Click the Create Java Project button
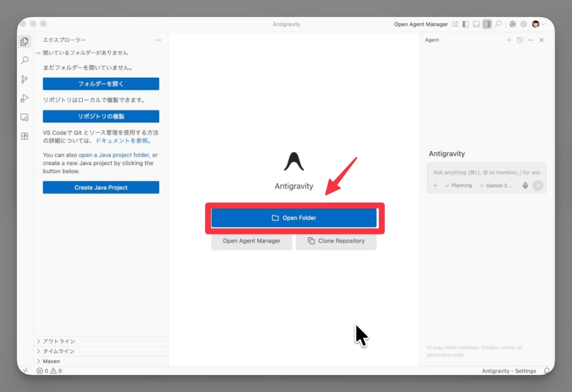Image resolution: width=572 pixels, height=392 pixels. tap(101, 187)
